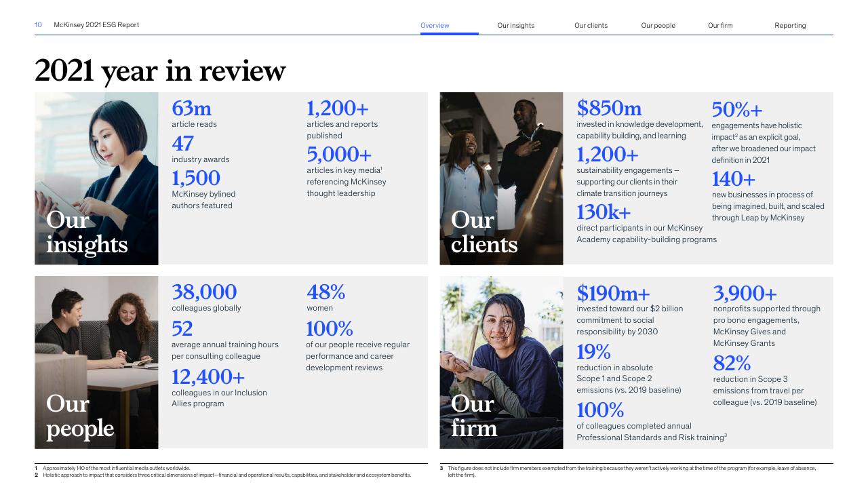Click the '19%' emissions reduction figure
Screen dimensions: 868x489
coord(594,351)
